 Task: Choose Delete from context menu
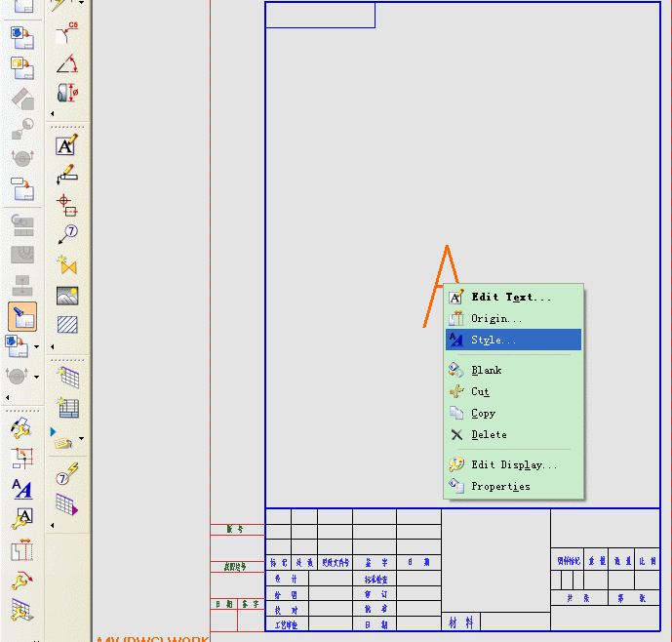point(513,434)
